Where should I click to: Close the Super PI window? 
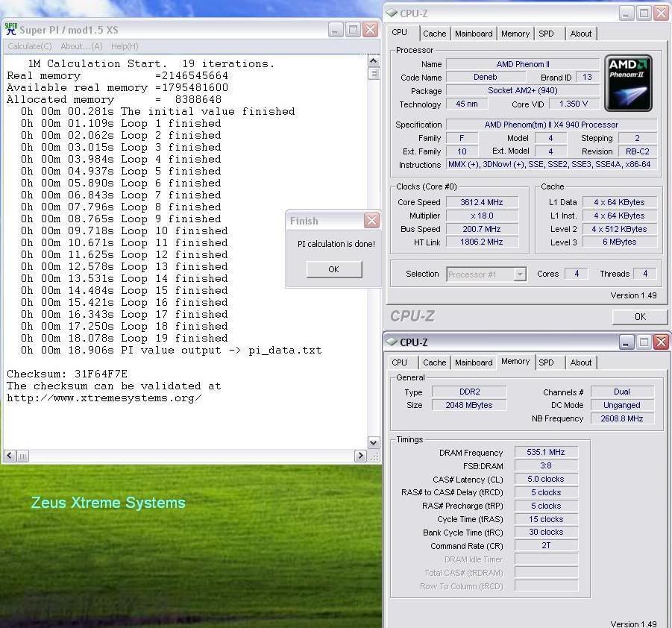(x=370, y=30)
